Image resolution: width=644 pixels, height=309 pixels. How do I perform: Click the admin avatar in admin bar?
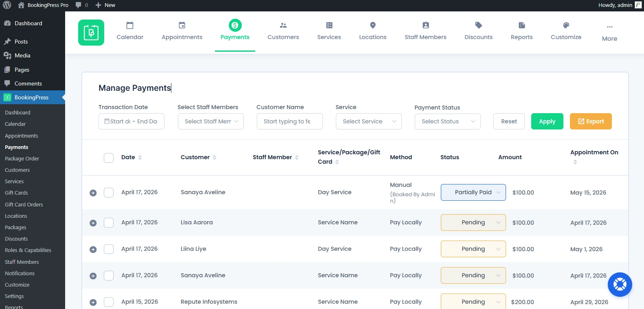pos(638,5)
